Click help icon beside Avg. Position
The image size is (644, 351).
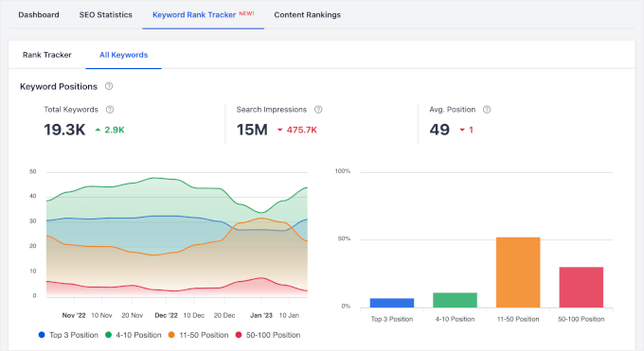487,110
